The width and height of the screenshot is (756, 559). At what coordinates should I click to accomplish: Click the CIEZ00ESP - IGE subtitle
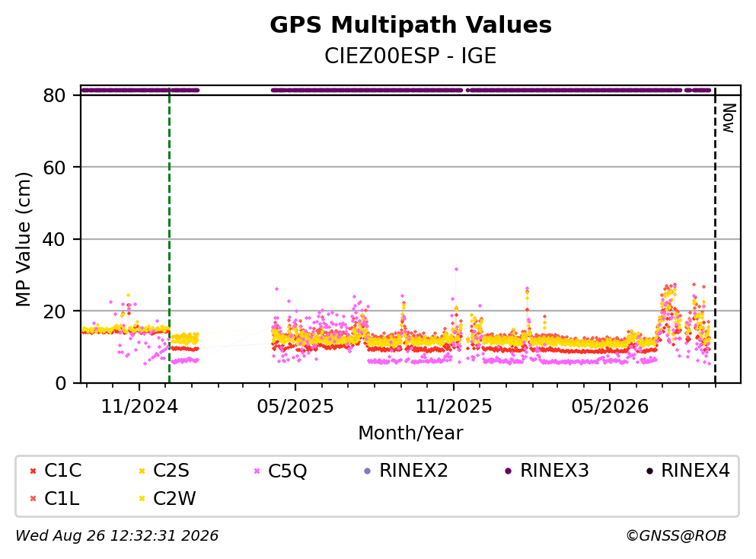point(410,56)
